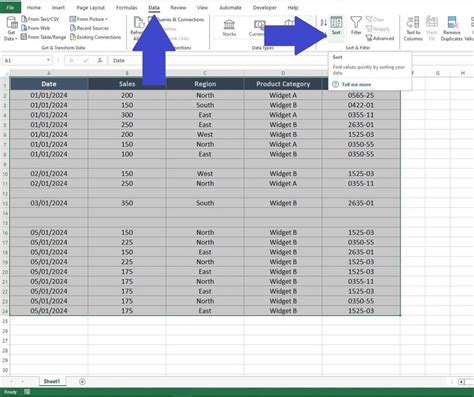Open the File tab

point(10,7)
